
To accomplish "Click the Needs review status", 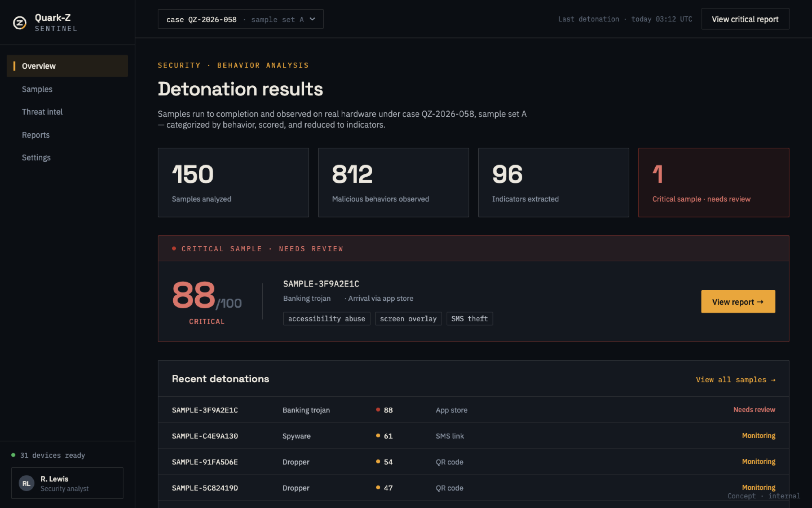I will [x=754, y=410].
